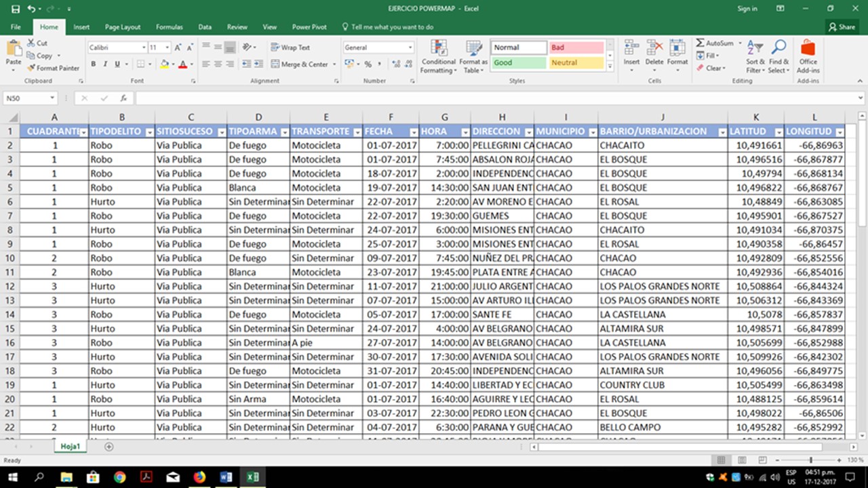Click the Share button
Image resolution: width=868 pixels, height=488 pixels.
(x=842, y=27)
